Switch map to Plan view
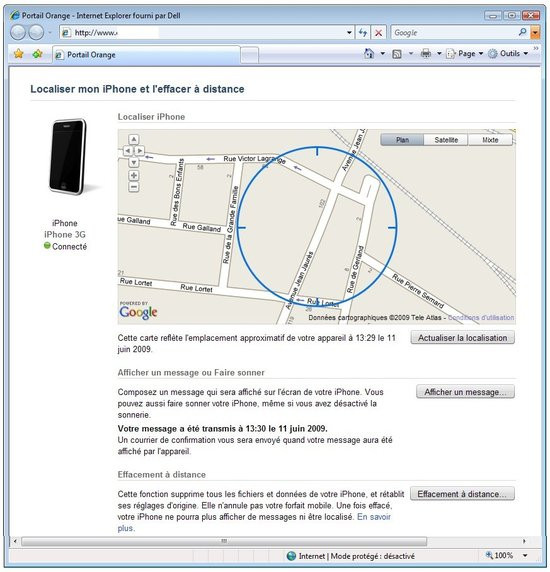This screenshot has width=550, height=572. point(402,140)
